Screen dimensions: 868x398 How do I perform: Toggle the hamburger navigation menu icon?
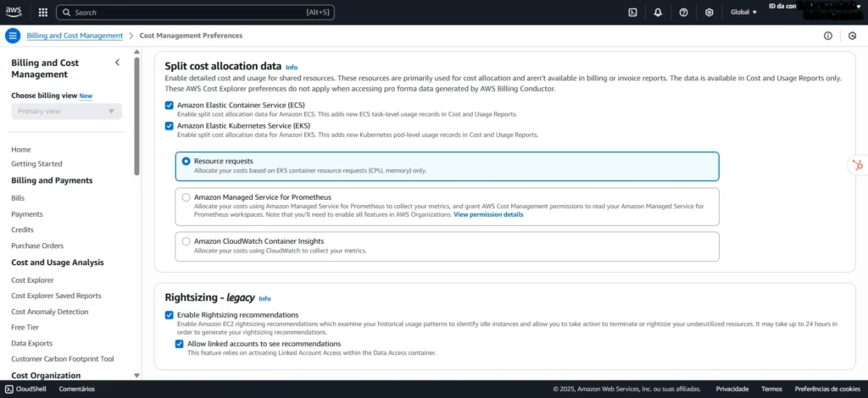tap(13, 36)
